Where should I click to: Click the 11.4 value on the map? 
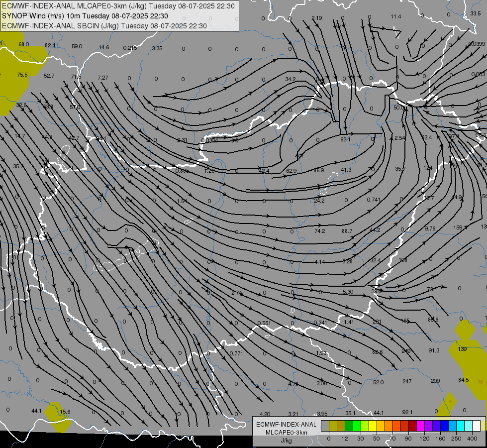point(395,16)
